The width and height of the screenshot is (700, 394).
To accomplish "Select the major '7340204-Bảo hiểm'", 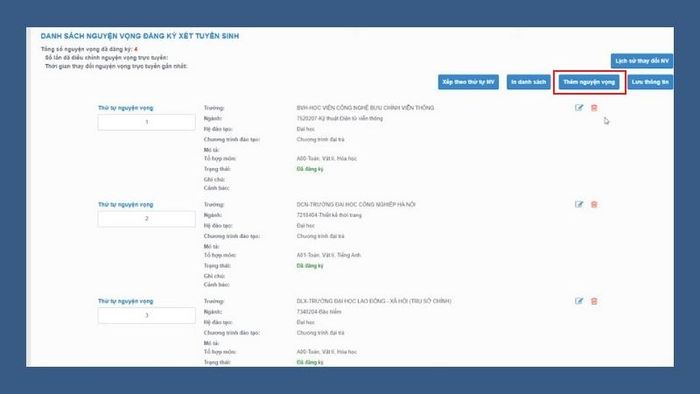I will point(319,312).
